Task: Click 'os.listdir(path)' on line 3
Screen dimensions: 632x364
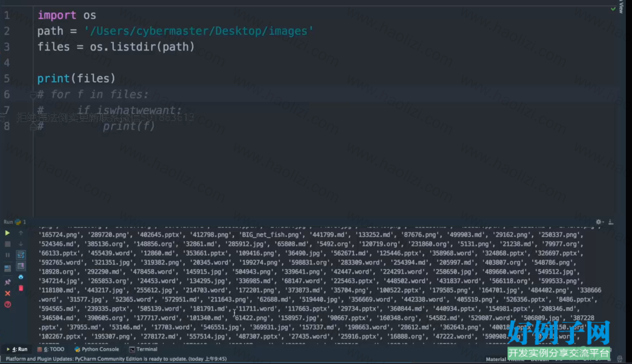Action: point(142,47)
